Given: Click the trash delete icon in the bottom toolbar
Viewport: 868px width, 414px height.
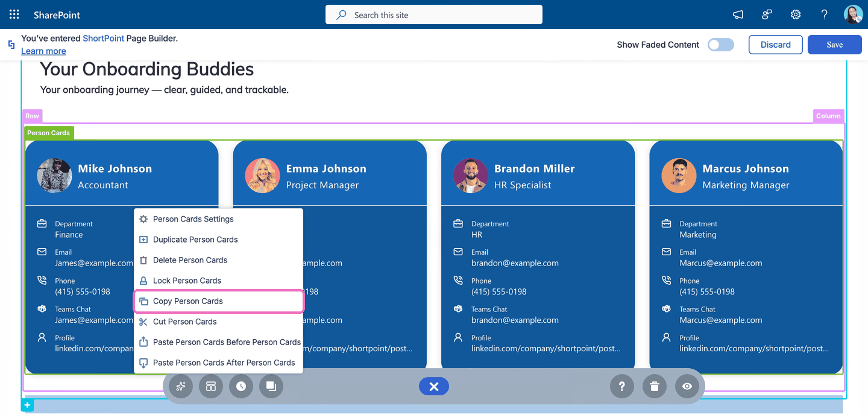Looking at the screenshot, I should pos(655,386).
